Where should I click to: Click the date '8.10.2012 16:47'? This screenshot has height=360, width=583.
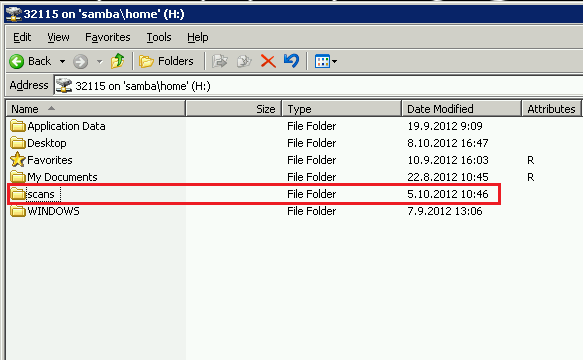pyautogui.click(x=448, y=143)
